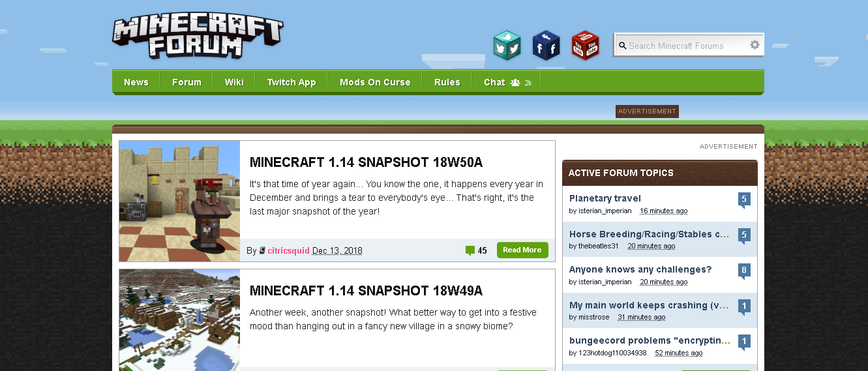Click the chat users icon in navigation
The width and height of the screenshot is (868, 371).
pos(515,83)
